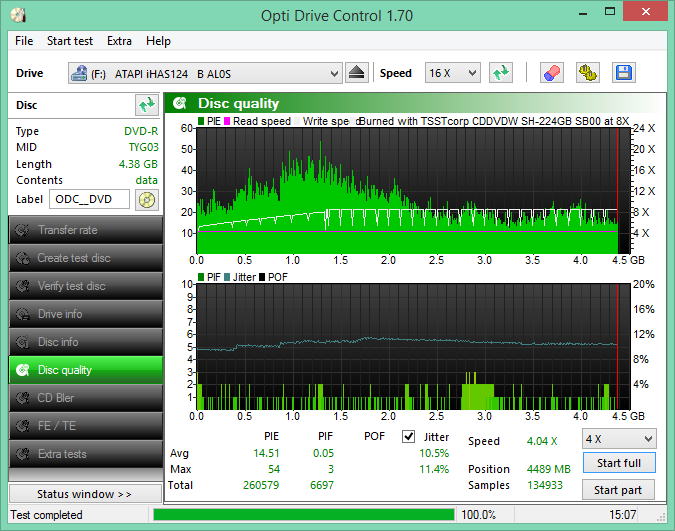Click the Speed value 4.04 X
This screenshot has height=531, width=675.
[x=542, y=441]
